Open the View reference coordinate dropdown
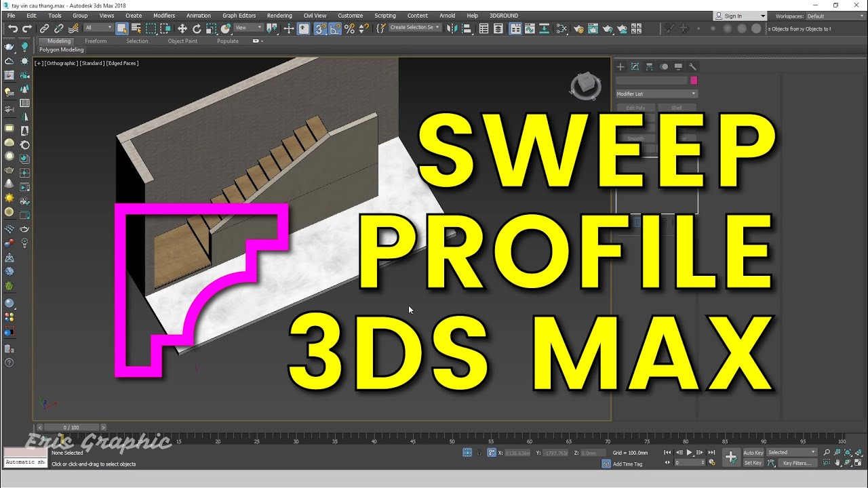This screenshot has width=868, height=488. click(x=249, y=28)
